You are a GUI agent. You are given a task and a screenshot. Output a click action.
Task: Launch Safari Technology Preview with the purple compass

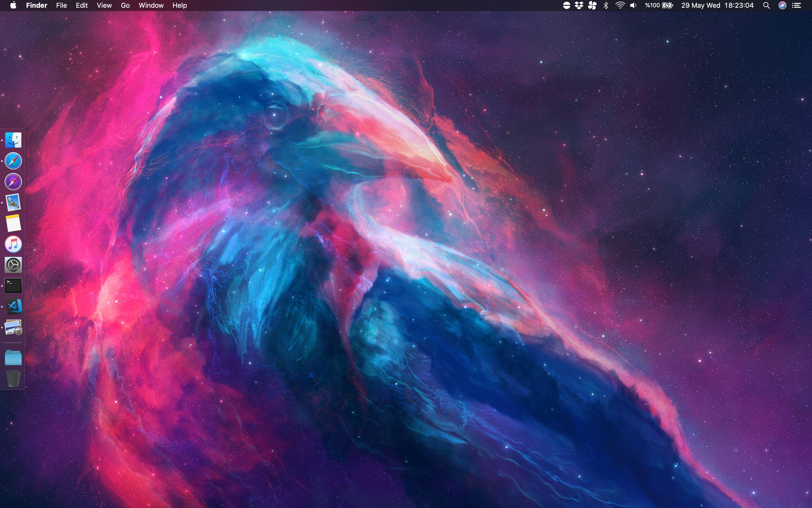(x=14, y=182)
